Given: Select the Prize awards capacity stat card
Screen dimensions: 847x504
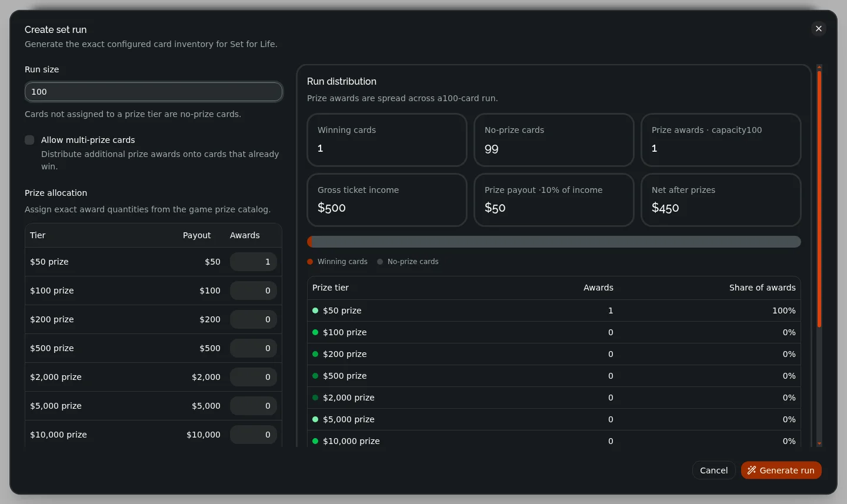Looking at the screenshot, I should point(721,140).
